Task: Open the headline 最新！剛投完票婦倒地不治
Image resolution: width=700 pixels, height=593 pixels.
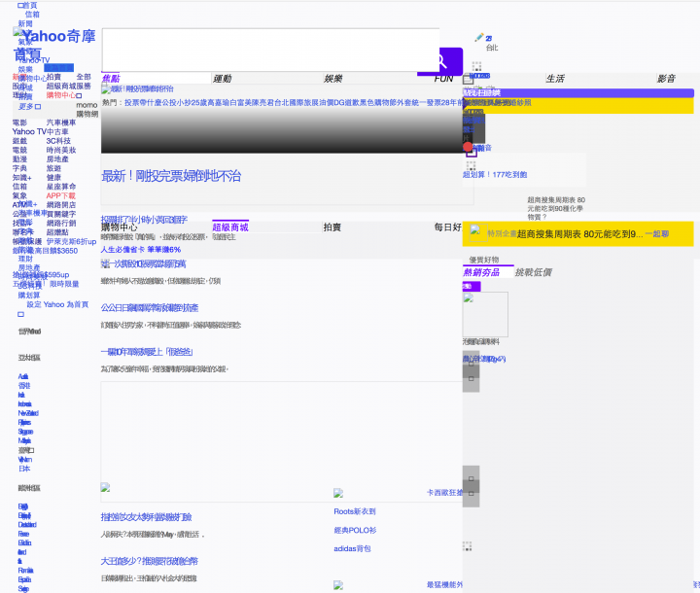Action: point(171,176)
